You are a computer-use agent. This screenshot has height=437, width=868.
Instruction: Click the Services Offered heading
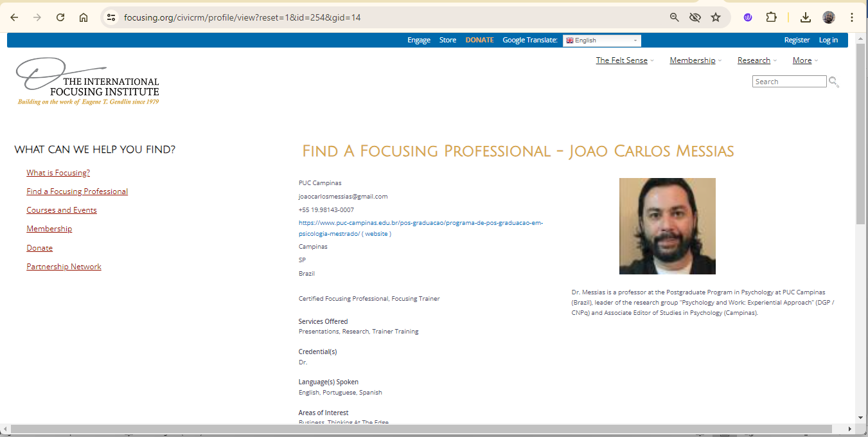point(323,321)
